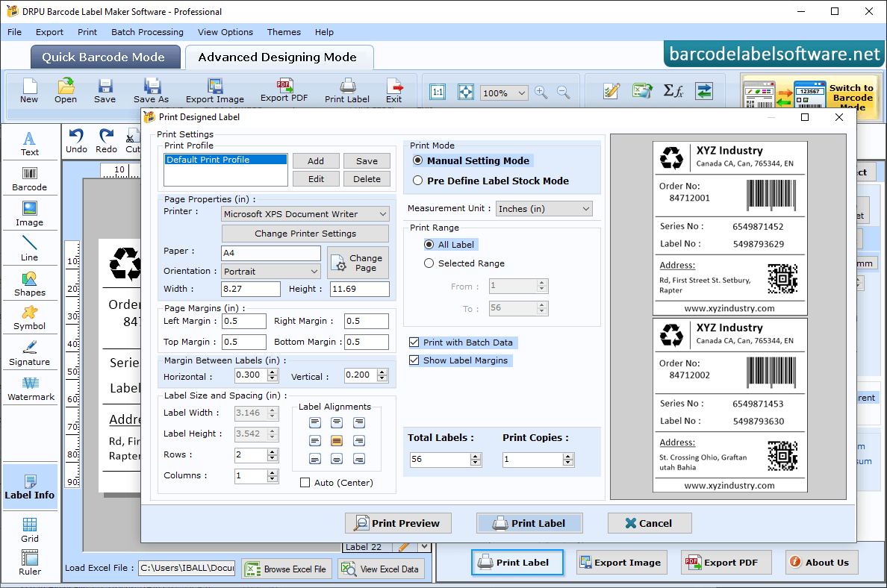Click Export PDF in the top toolbar
The image size is (887, 588).
(284, 90)
